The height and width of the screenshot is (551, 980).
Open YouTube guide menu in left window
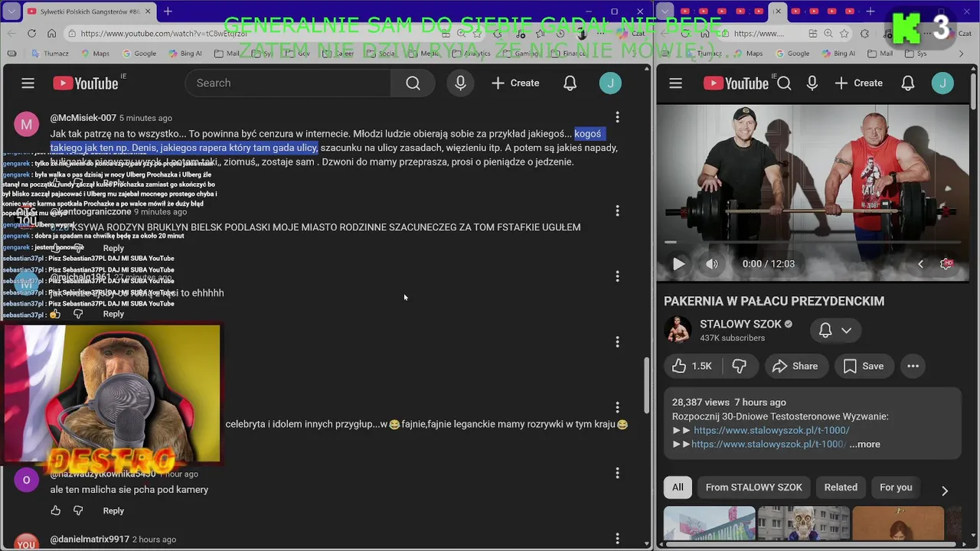point(28,83)
